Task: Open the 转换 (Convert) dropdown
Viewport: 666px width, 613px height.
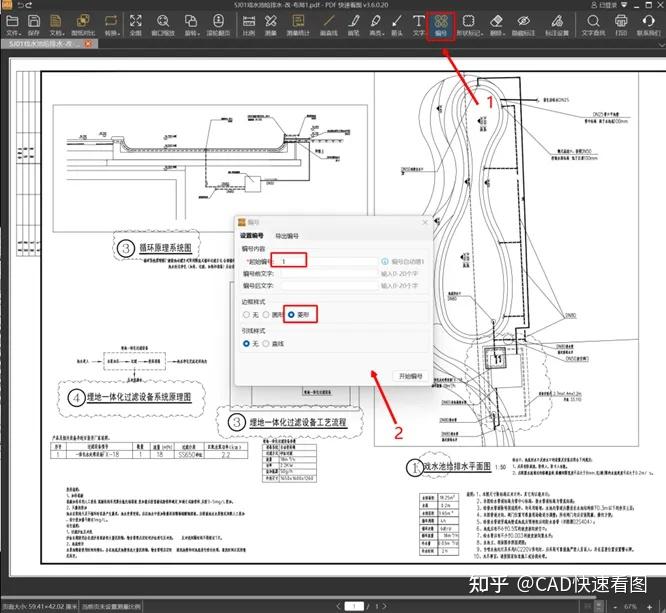Action: (x=111, y=25)
